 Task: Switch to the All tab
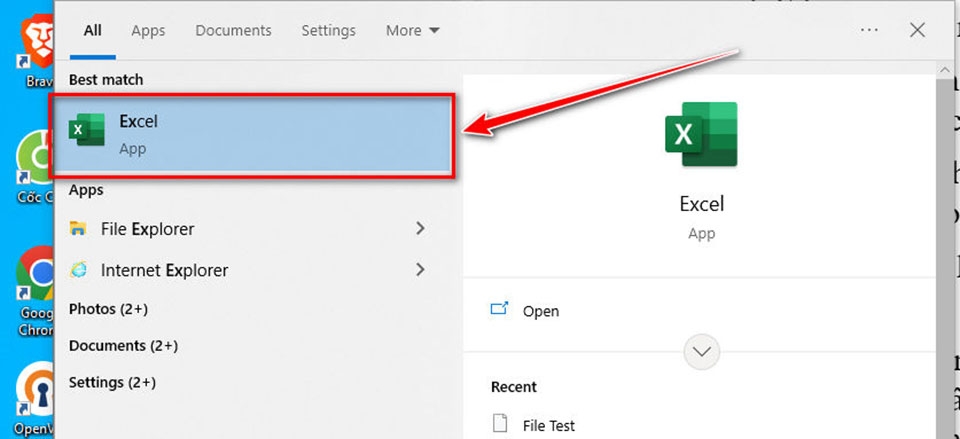coord(92,31)
